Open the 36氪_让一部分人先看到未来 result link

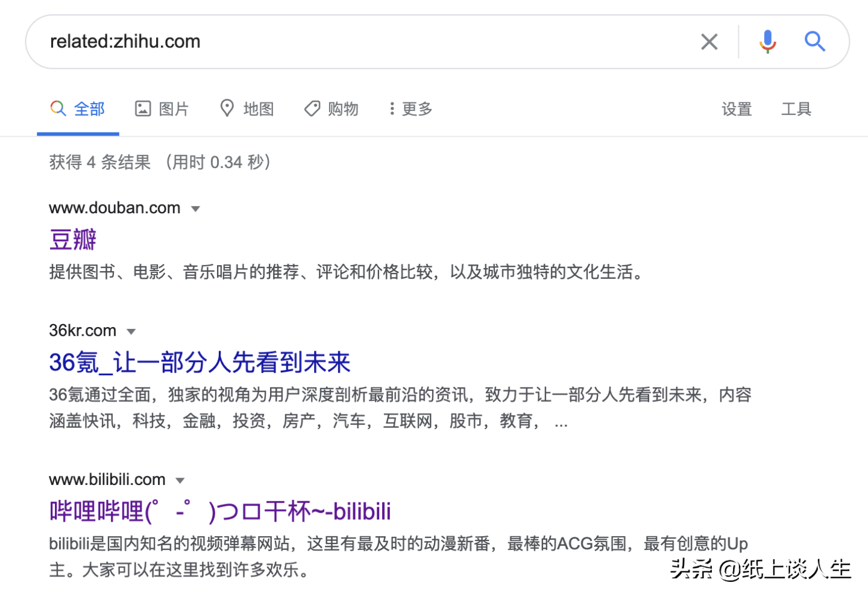coord(200,363)
